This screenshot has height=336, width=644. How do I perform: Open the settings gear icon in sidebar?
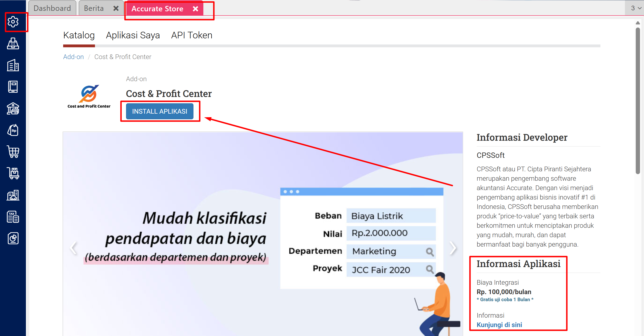click(13, 22)
